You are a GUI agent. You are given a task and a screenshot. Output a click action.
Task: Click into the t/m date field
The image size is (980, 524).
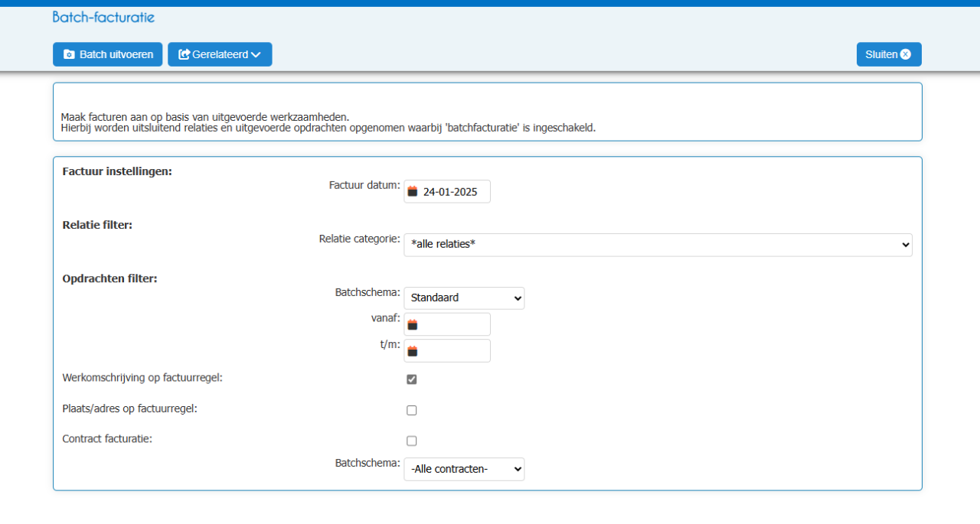click(x=447, y=351)
